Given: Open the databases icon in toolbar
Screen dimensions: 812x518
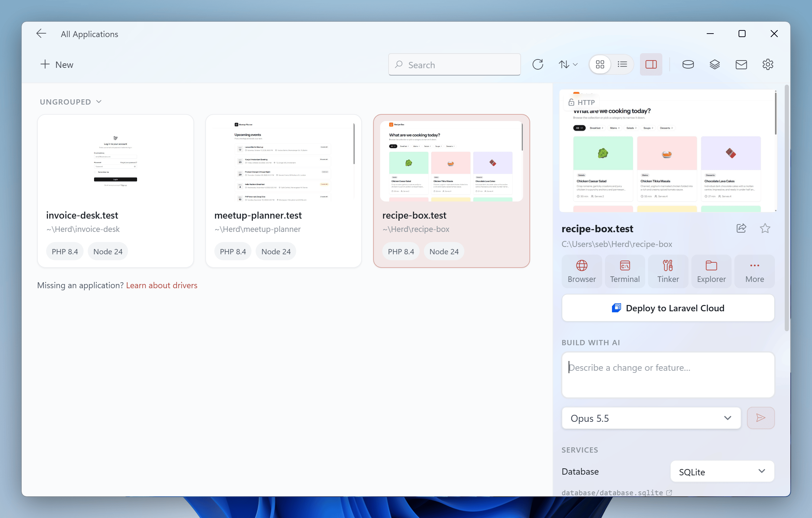Looking at the screenshot, I should [x=688, y=64].
